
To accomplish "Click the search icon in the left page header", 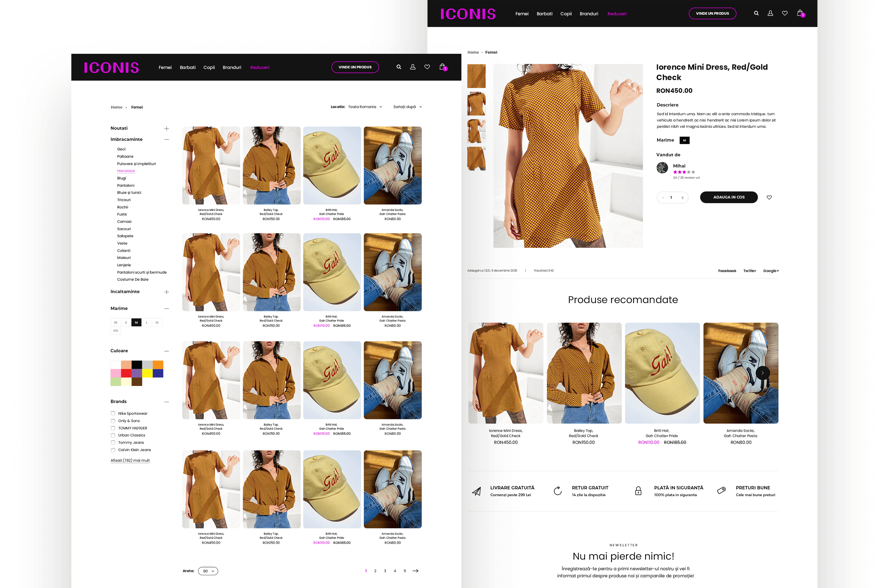I will coord(399,67).
